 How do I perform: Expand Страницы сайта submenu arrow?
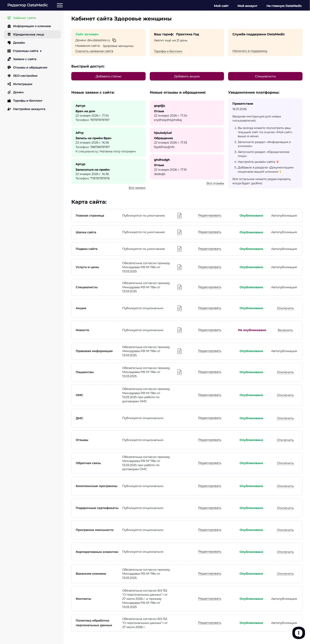tap(41, 51)
